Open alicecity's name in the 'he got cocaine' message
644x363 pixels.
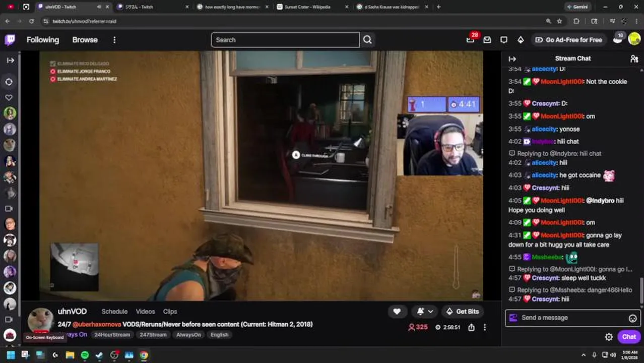(x=545, y=175)
